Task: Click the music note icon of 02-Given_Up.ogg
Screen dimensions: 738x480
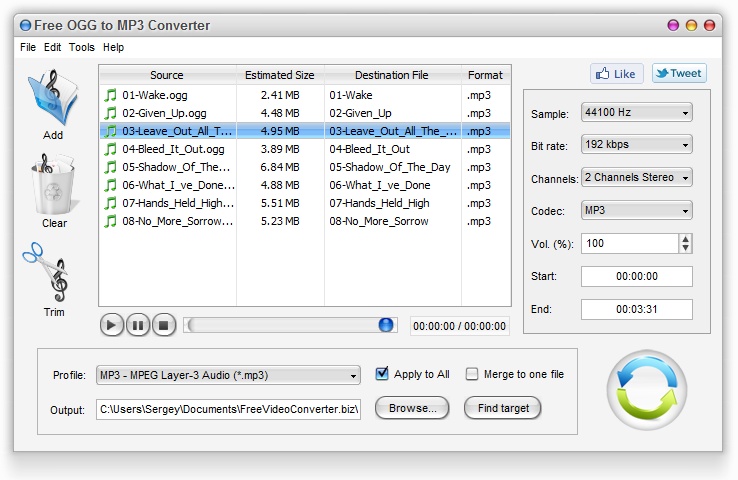Action: click(x=110, y=113)
